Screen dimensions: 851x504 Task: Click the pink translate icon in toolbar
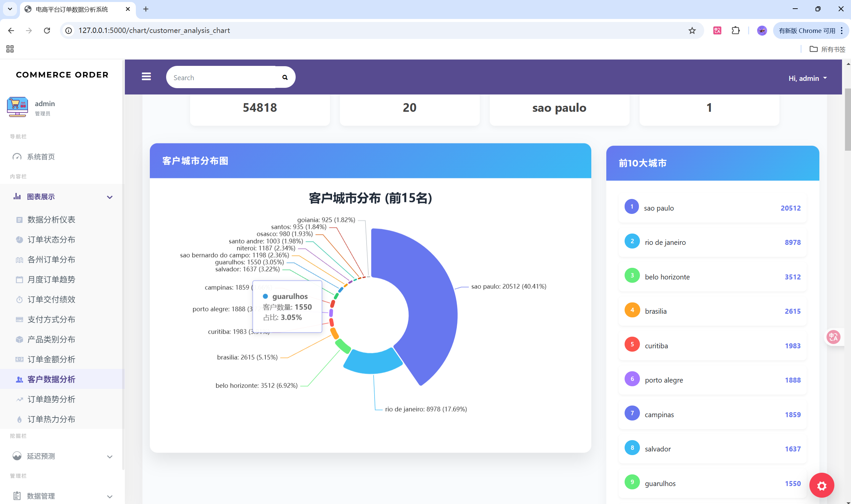[717, 31]
